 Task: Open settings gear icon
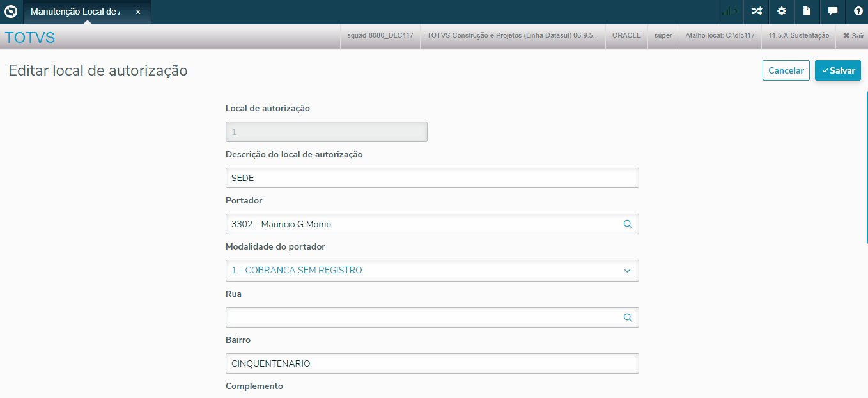pyautogui.click(x=782, y=12)
